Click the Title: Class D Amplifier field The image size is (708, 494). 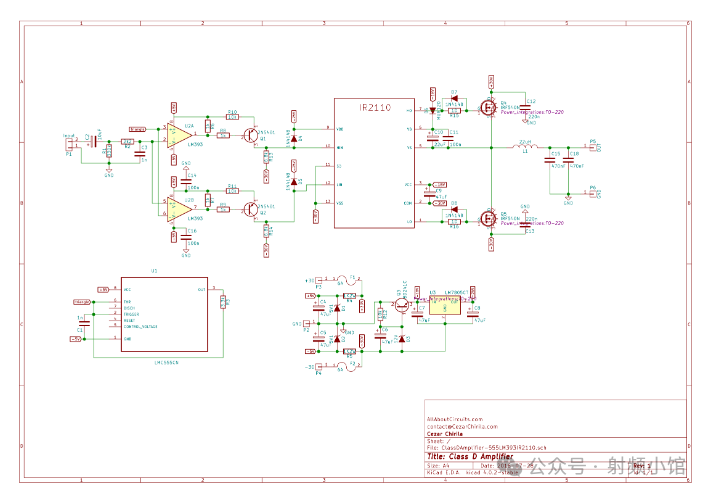point(470,456)
